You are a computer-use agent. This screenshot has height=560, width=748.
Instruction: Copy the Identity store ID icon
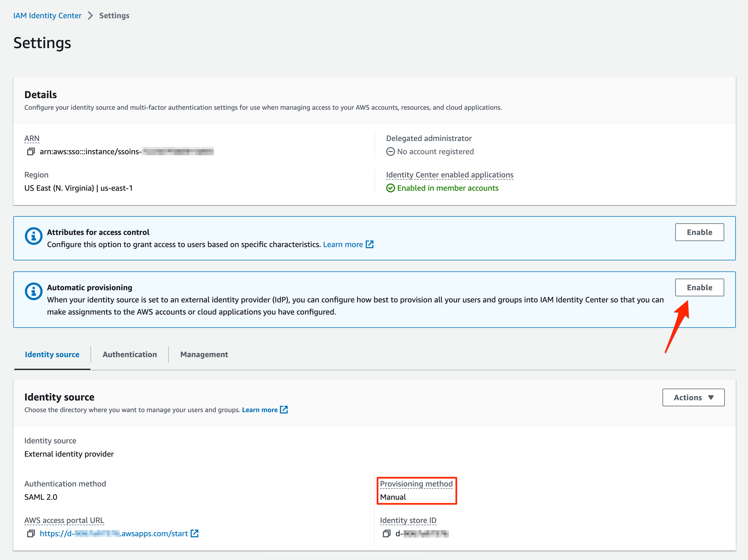386,533
